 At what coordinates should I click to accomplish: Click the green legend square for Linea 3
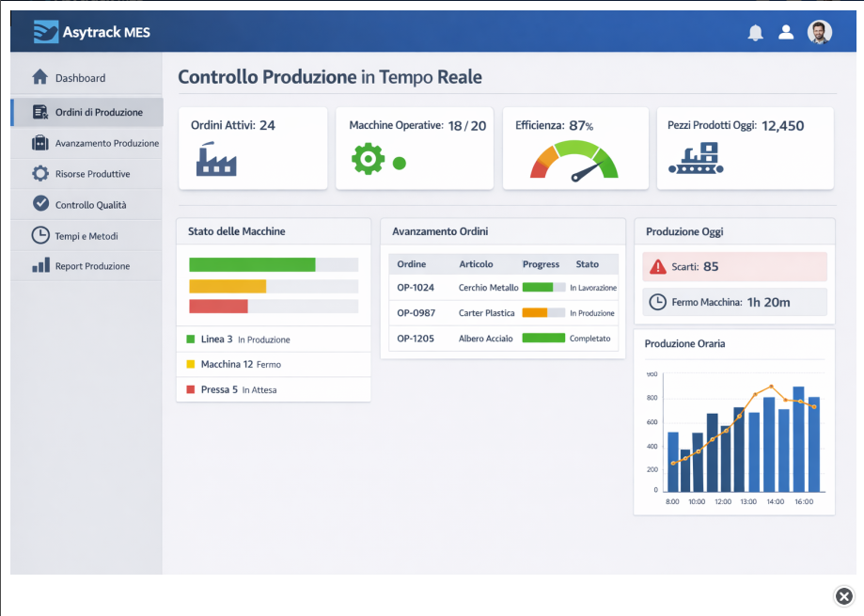click(x=191, y=339)
